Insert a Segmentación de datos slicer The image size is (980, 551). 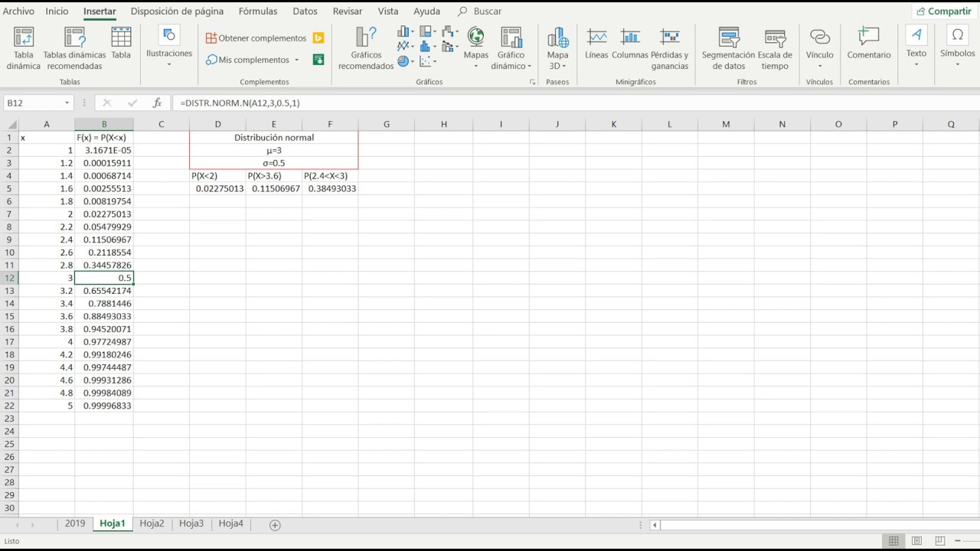pyautogui.click(x=728, y=48)
